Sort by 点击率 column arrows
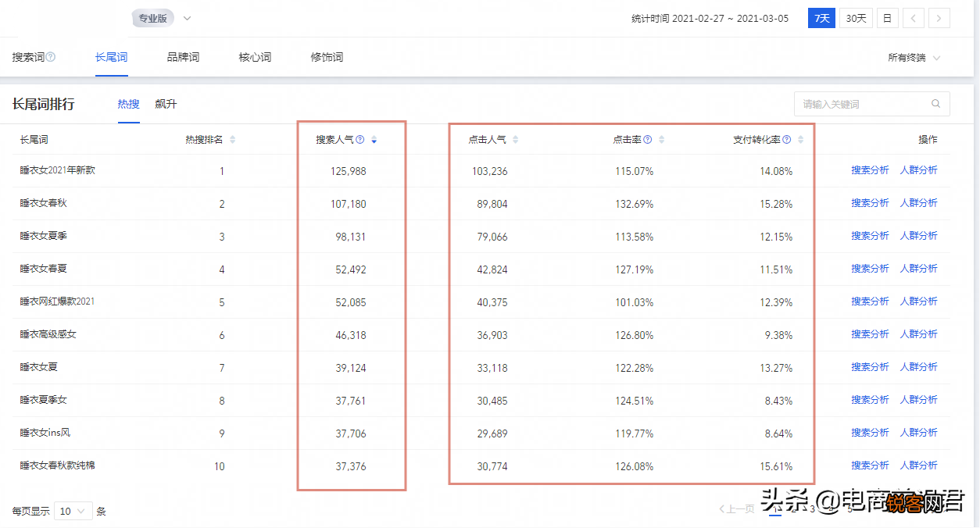 (x=662, y=140)
